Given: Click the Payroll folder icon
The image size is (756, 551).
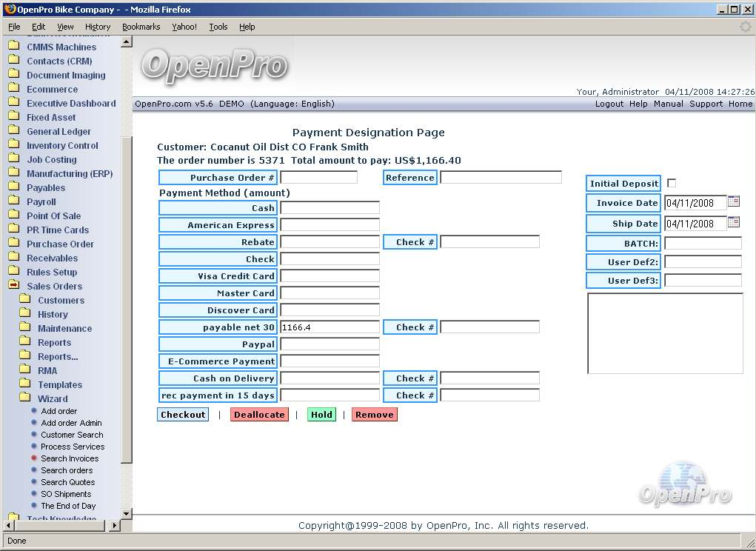Looking at the screenshot, I should coord(13,201).
